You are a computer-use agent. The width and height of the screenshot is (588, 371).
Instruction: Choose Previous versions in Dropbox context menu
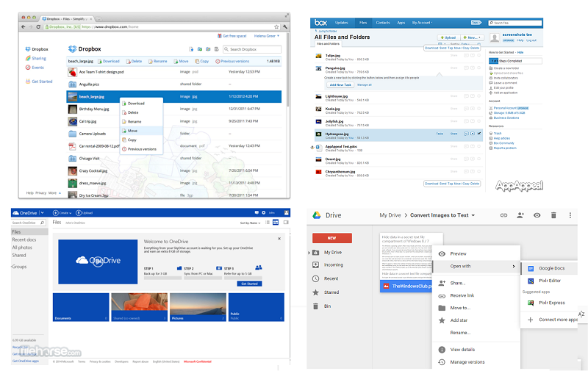pos(141,149)
